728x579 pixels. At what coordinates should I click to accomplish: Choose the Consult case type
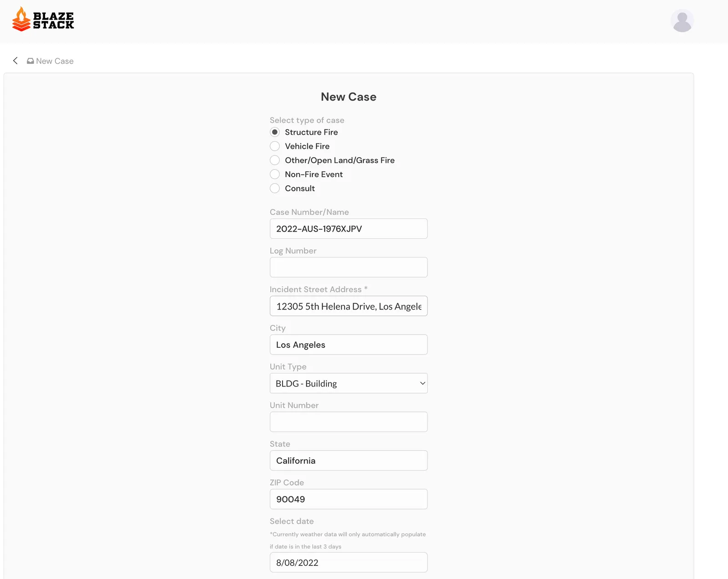pos(275,188)
